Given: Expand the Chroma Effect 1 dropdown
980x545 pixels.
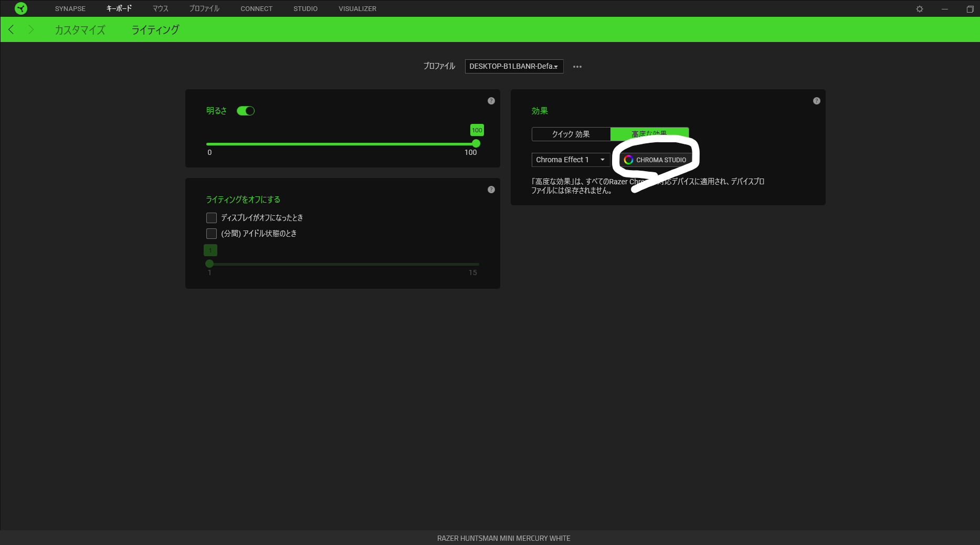Looking at the screenshot, I should (x=571, y=160).
